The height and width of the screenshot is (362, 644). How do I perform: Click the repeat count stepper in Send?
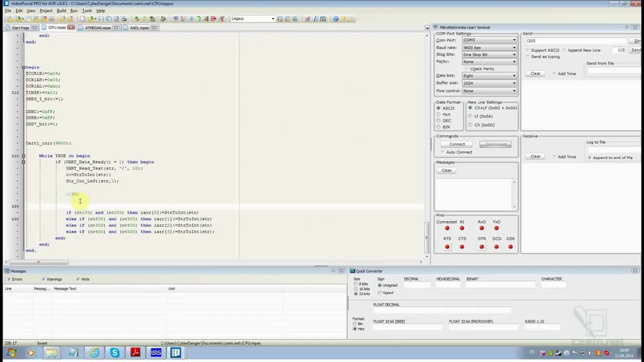coord(623,50)
